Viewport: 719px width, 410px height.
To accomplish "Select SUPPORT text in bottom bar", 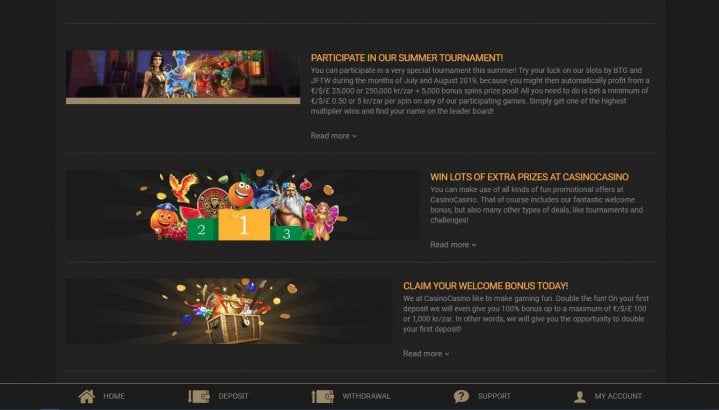I will [x=494, y=396].
